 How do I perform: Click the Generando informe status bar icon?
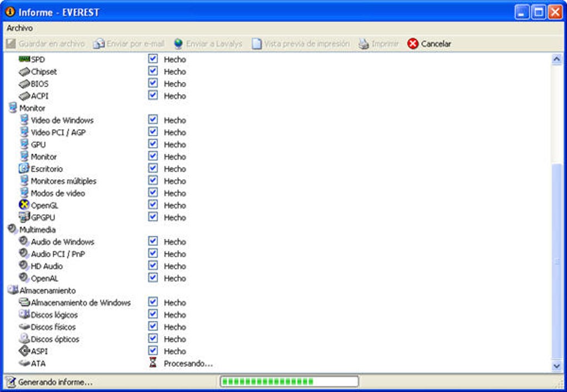[11, 382]
